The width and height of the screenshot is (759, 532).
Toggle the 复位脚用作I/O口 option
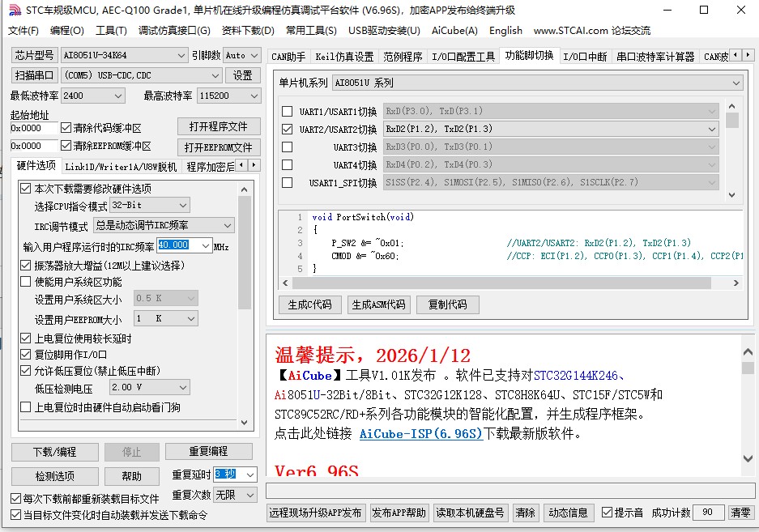pyautogui.click(x=27, y=355)
